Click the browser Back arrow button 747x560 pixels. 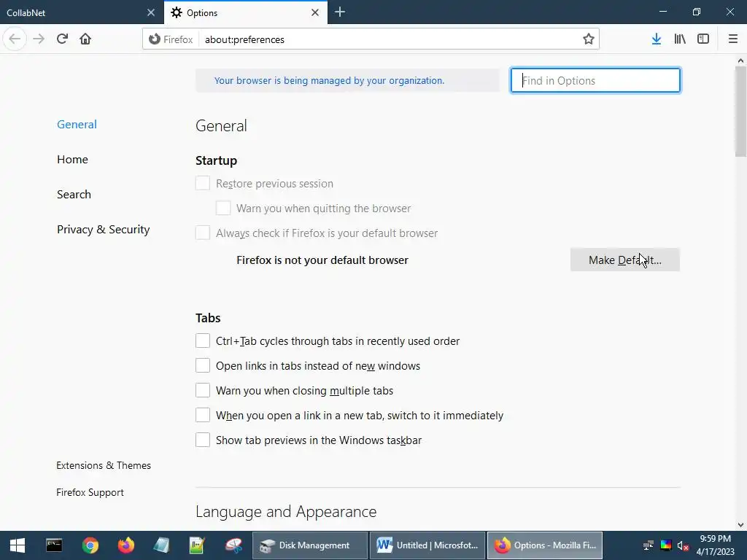tap(15, 39)
